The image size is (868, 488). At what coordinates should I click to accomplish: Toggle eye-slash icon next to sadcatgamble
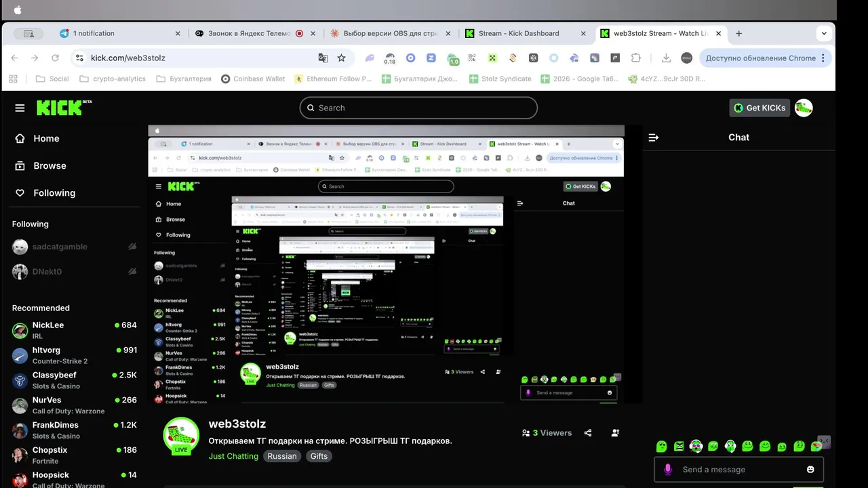pos(132,247)
